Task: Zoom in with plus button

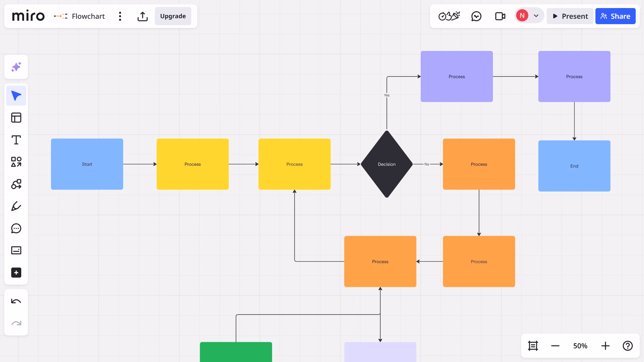Action: pyautogui.click(x=605, y=346)
